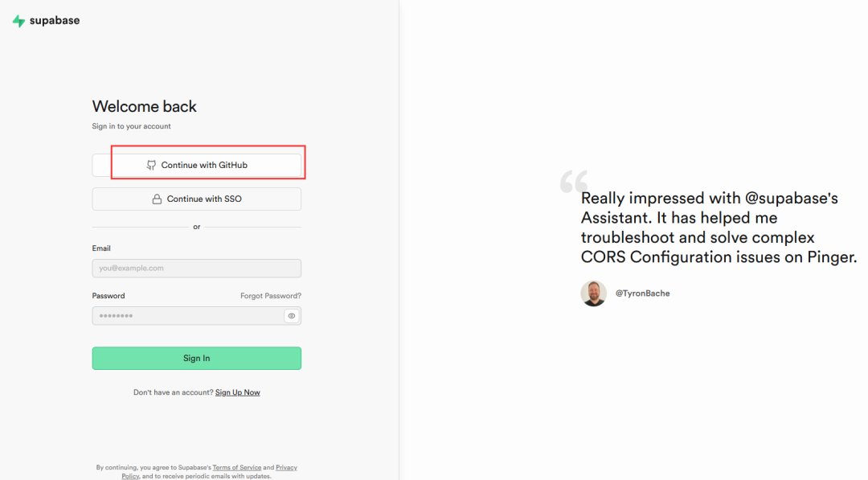Click the GitHub octocat icon

(x=151, y=166)
